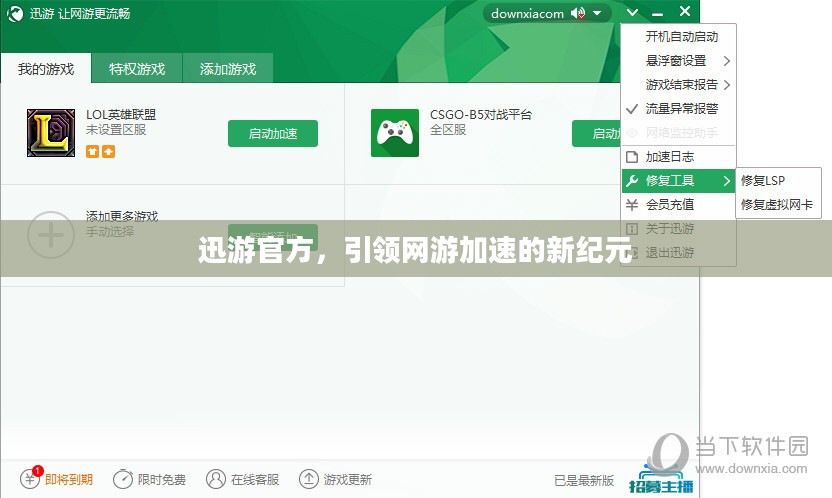Toggle the checked 流量异常报警 option
The height and width of the screenshot is (498, 832).
[678, 109]
